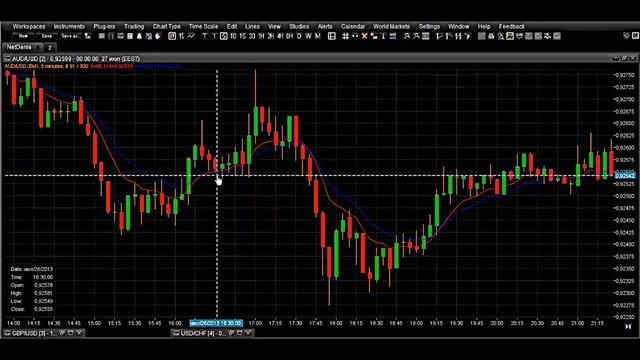Open the Edit menu

(232, 27)
